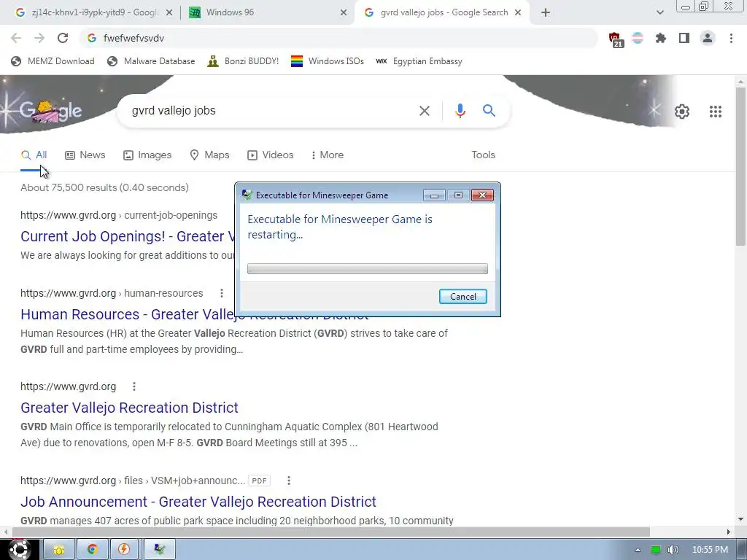Open the volume speaker tray icon

(x=673, y=550)
